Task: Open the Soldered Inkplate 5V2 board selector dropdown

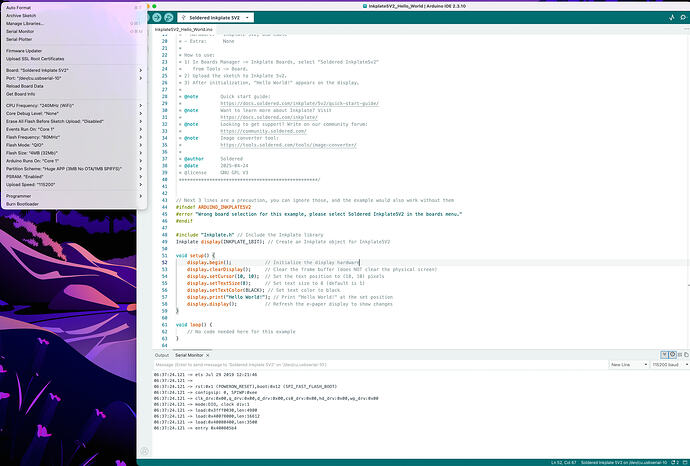Action: pos(216,18)
